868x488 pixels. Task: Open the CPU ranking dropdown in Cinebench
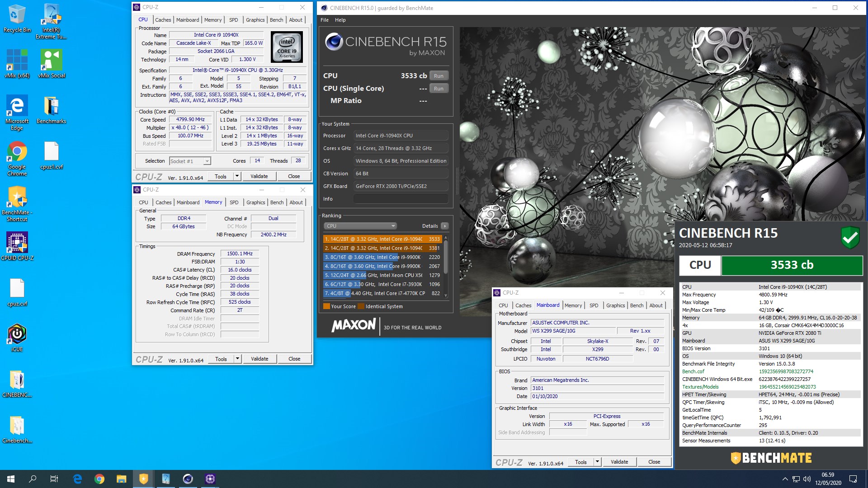coord(360,226)
